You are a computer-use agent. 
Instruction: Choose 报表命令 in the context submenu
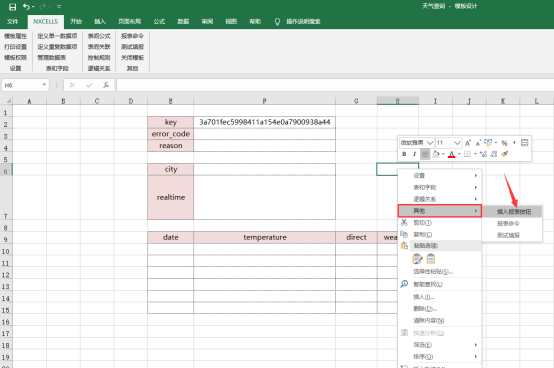[512, 223]
